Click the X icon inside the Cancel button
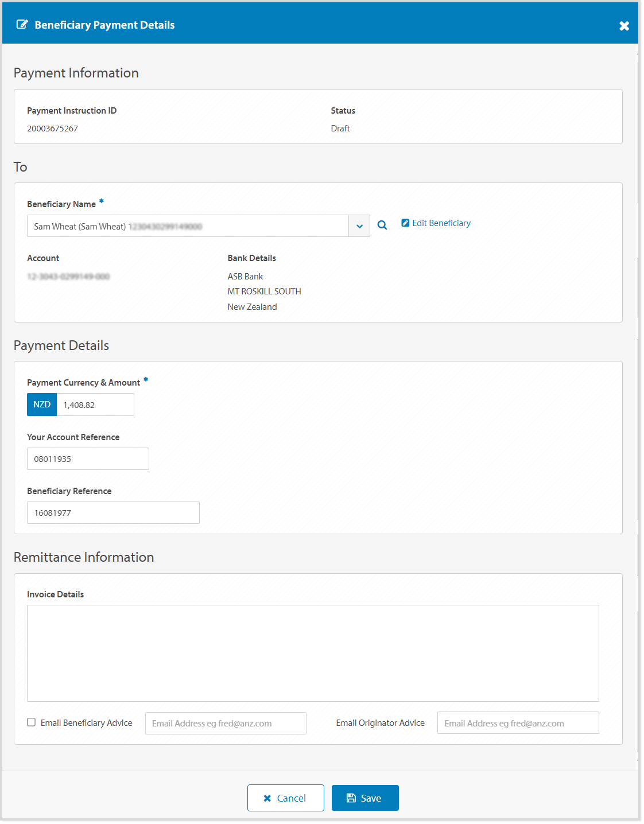Image resolution: width=644 pixels, height=824 pixels. coord(266,798)
